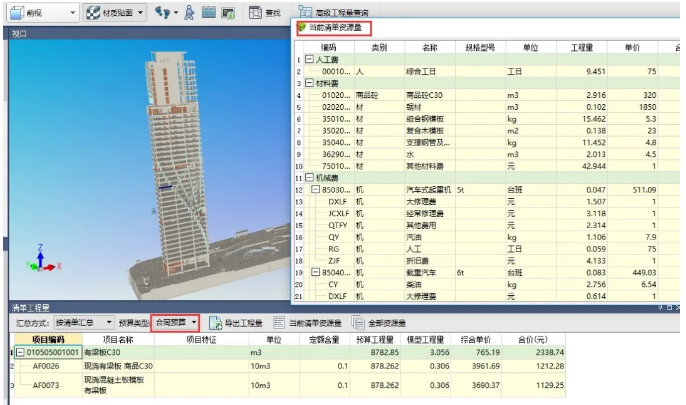Click the 查找 search button

264,13
